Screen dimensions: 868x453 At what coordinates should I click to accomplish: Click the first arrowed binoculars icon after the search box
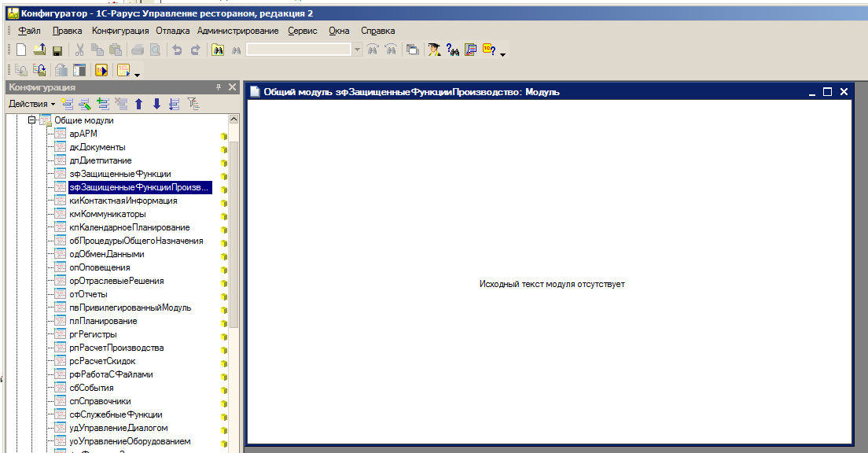coord(373,50)
